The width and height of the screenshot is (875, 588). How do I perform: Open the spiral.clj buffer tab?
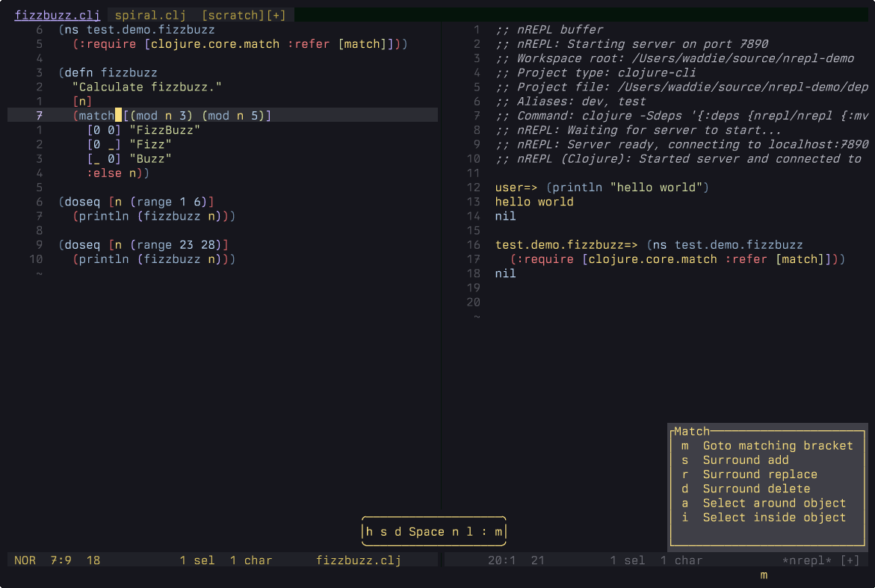(x=150, y=15)
